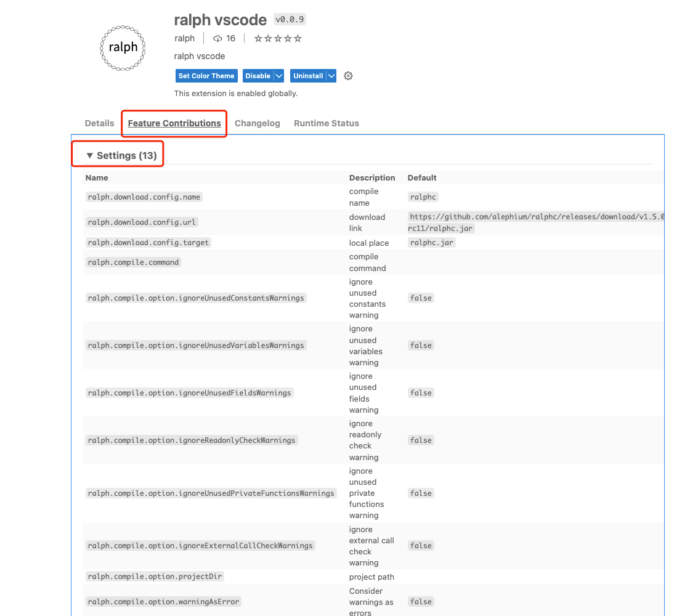Click 'local place' description text
This screenshot has height=616, width=682.
click(369, 243)
